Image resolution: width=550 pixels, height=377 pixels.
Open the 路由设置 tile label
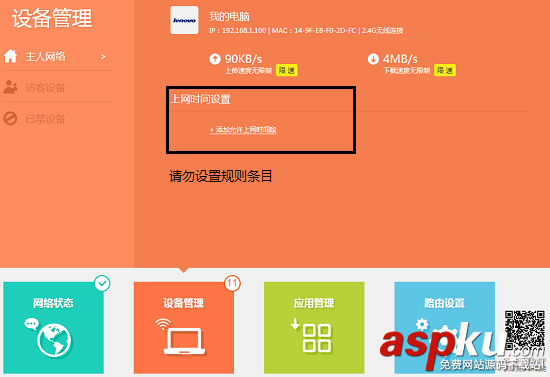pyautogui.click(x=444, y=303)
